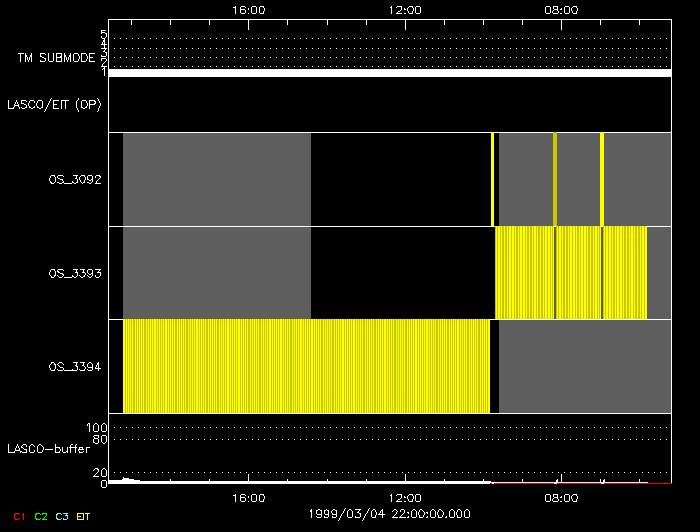The image size is (700, 532).
Task: Select the yellow EIT legend entry
Action: [x=84, y=517]
